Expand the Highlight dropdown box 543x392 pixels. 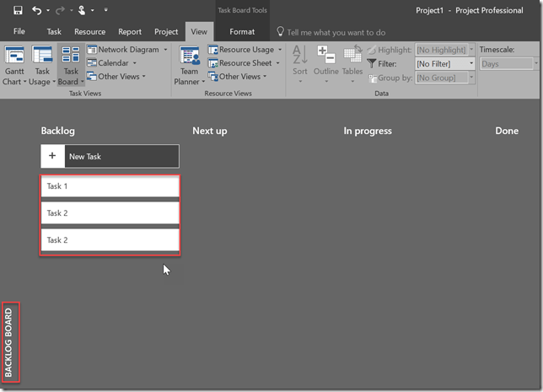coord(444,51)
